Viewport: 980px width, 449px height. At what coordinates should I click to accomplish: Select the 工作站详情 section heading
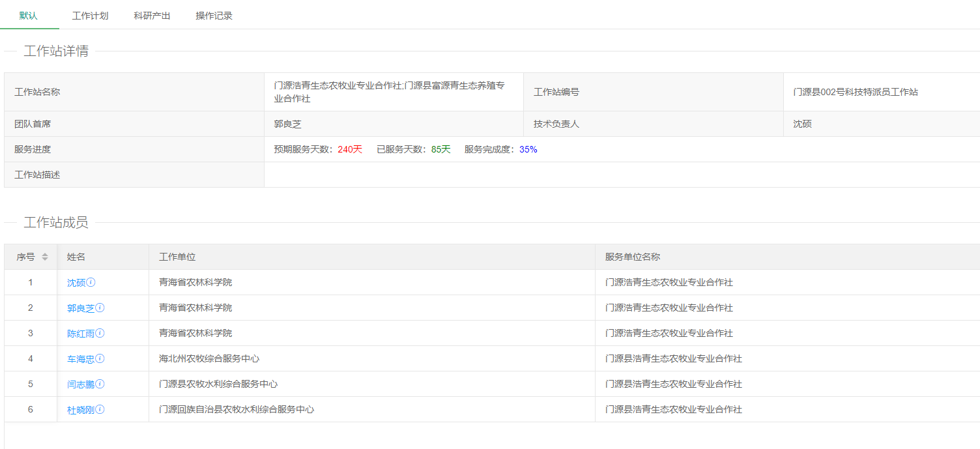pos(56,51)
